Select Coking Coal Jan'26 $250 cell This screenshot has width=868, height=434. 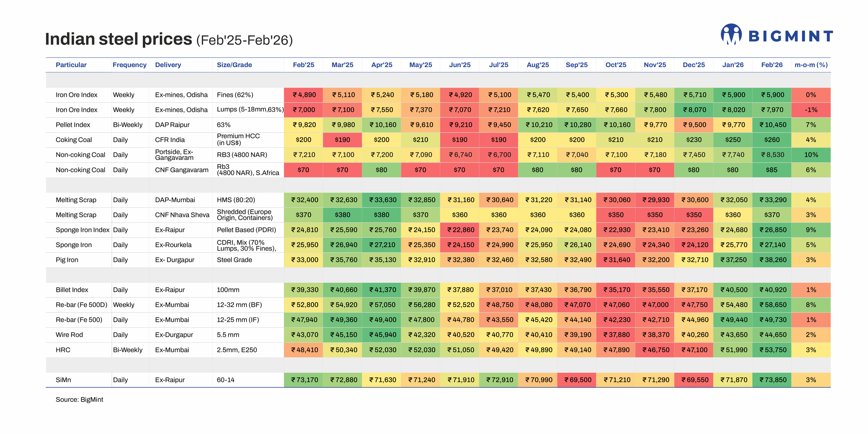733,140
